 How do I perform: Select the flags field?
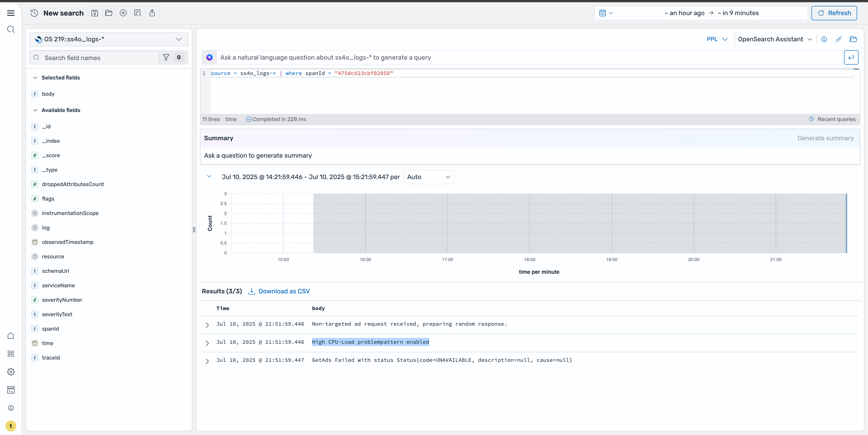(x=48, y=199)
